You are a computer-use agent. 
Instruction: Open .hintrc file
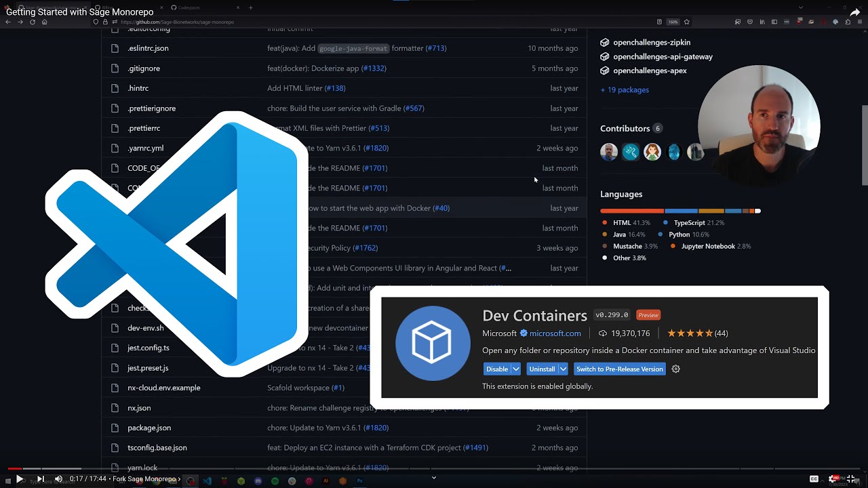tap(138, 88)
